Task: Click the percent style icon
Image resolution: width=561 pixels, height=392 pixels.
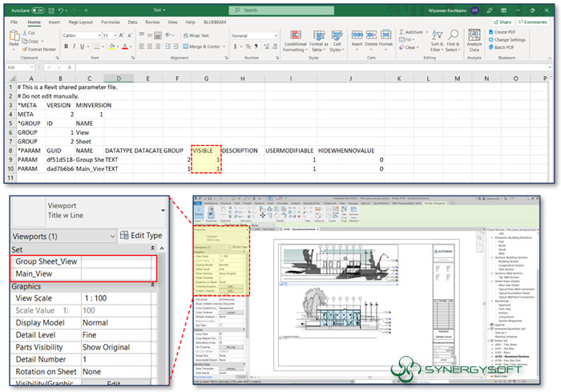Action: [x=248, y=46]
